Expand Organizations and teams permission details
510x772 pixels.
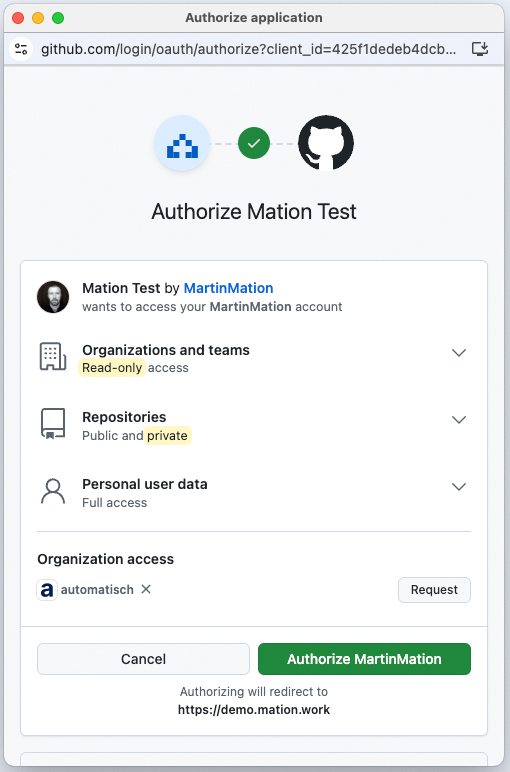[459, 353]
